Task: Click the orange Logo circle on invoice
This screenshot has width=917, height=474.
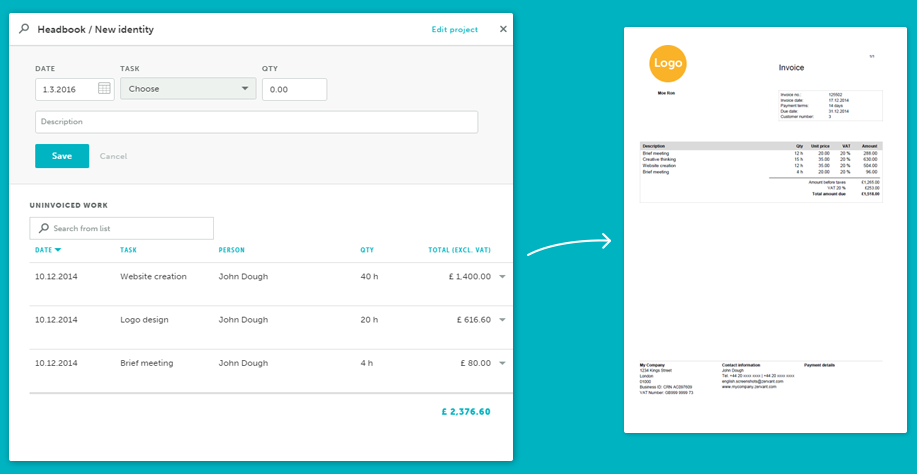Action: (668, 63)
